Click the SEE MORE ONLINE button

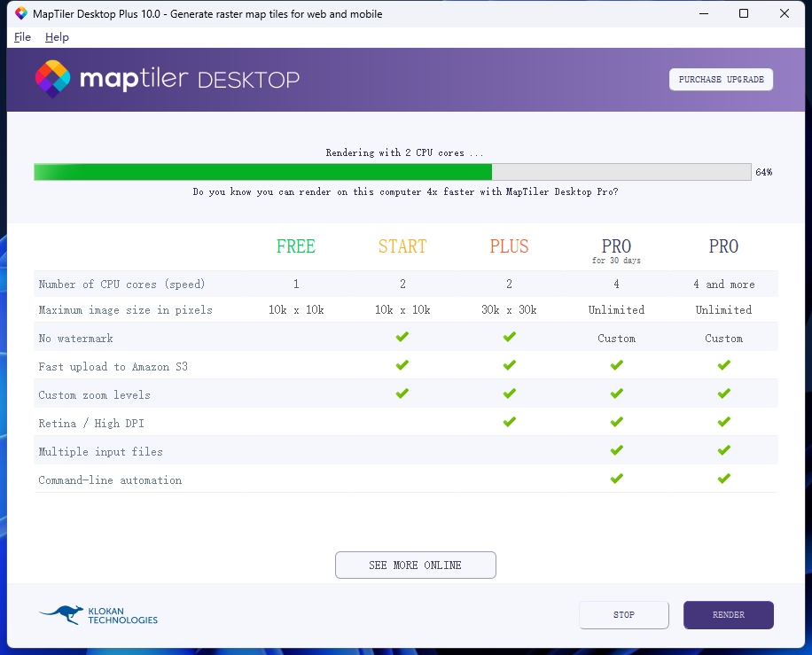click(x=416, y=565)
